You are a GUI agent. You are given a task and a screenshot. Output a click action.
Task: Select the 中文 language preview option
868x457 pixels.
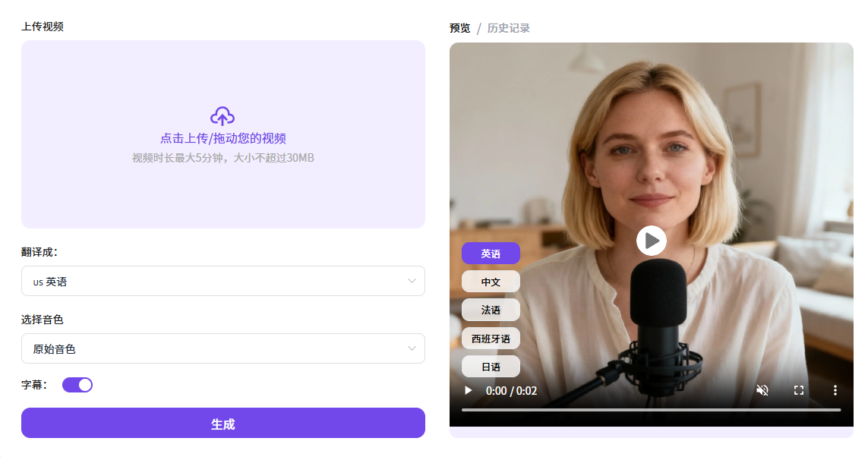(491, 282)
